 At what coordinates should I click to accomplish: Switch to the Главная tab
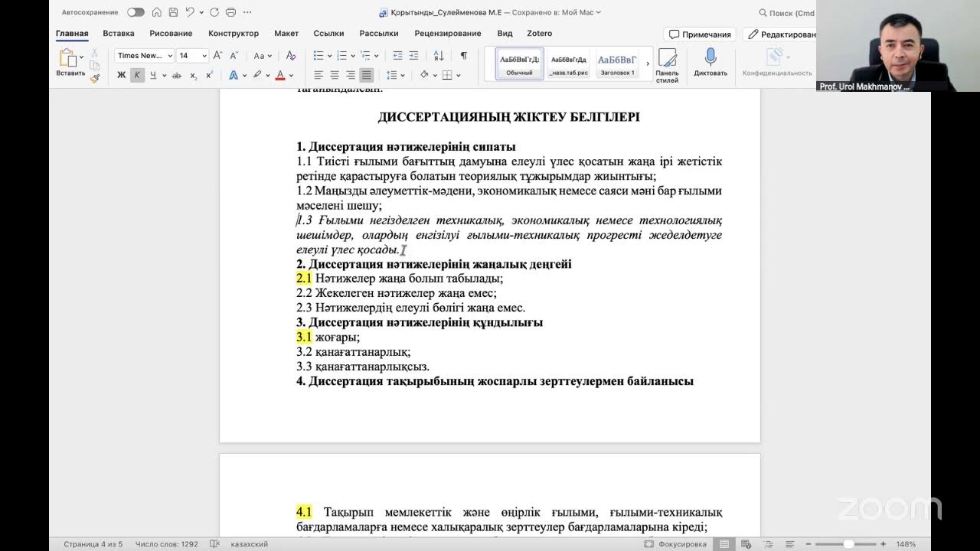[72, 34]
